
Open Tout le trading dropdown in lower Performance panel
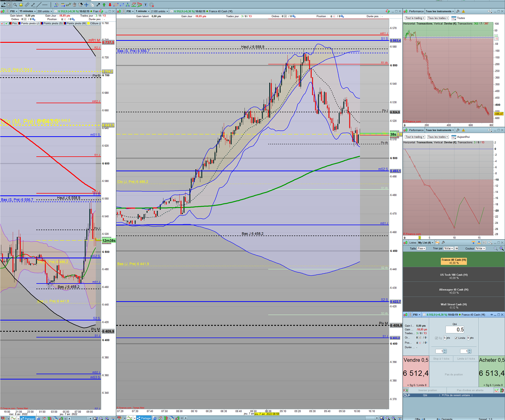[415, 137]
